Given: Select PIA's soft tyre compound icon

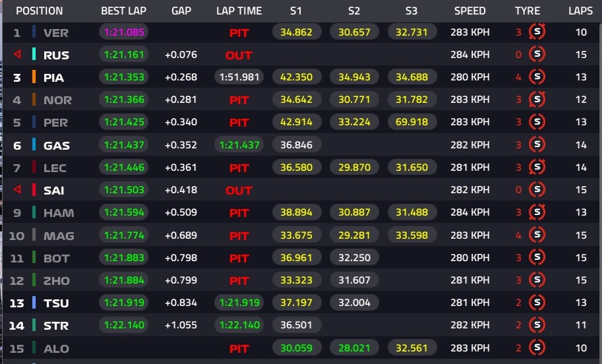Looking at the screenshot, I should pyautogui.click(x=538, y=77).
